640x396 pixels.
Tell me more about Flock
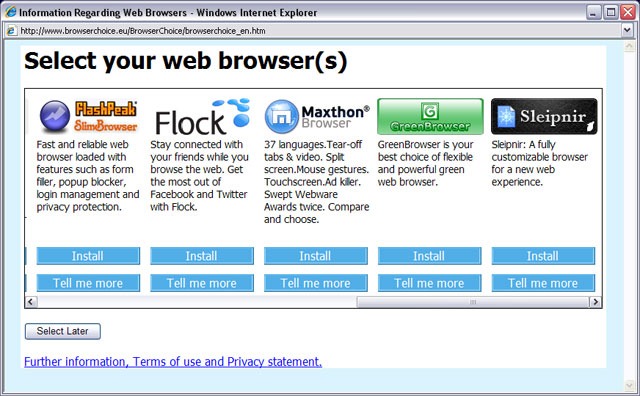click(x=202, y=283)
